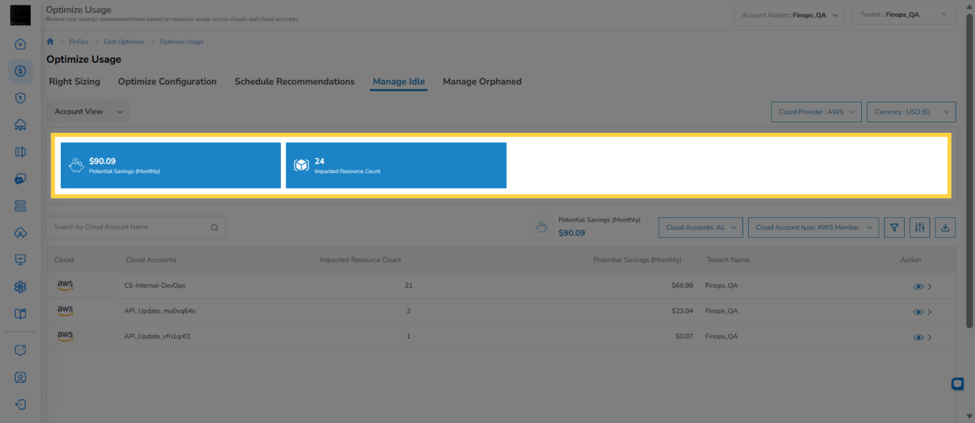
Task: Open the Currency USD dropdown
Action: pos(911,112)
